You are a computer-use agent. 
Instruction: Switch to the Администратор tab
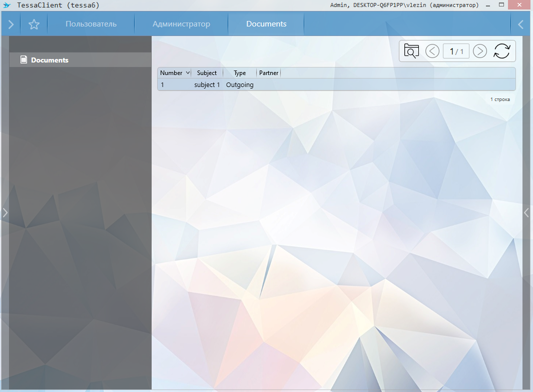click(181, 24)
